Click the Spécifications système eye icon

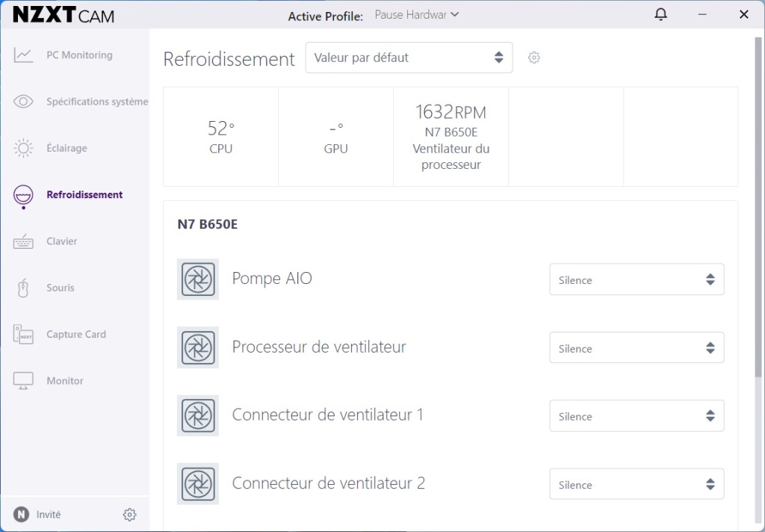[x=23, y=102]
